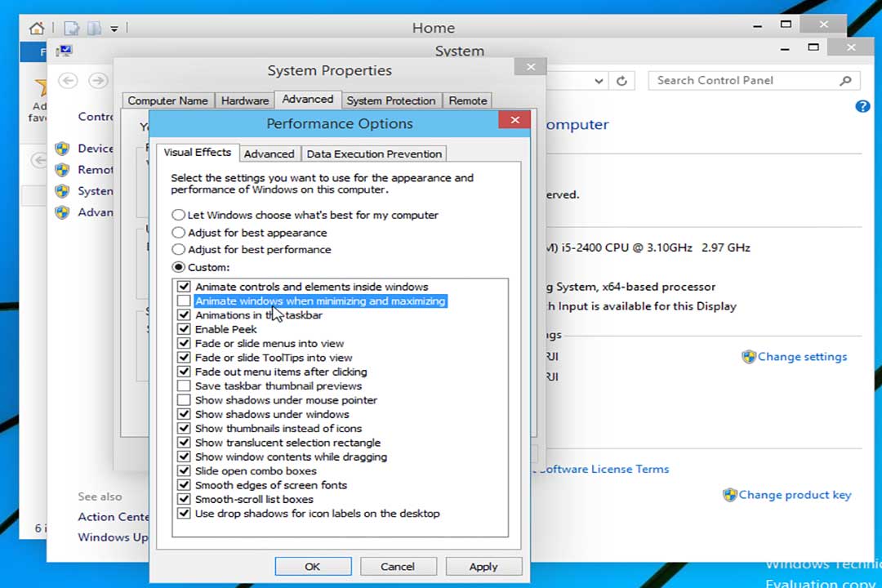882x588 pixels.
Task: Select the Custom radio button
Action: (178, 267)
